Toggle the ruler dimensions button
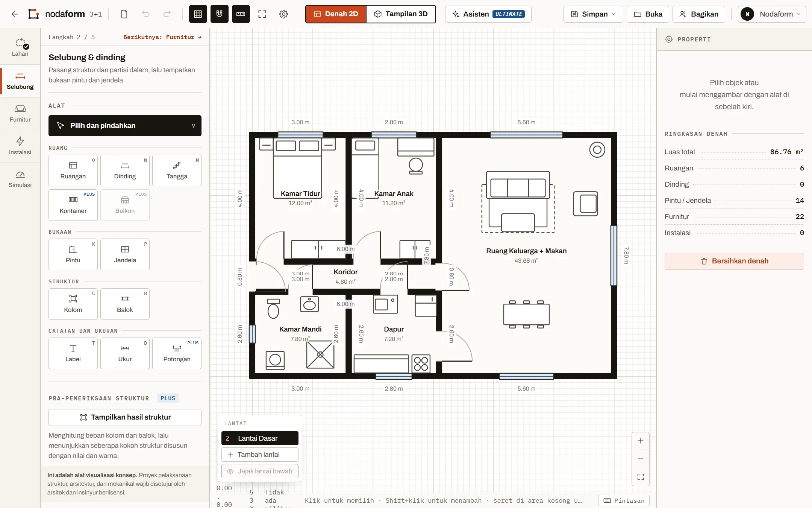The width and height of the screenshot is (812, 508). [241, 14]
